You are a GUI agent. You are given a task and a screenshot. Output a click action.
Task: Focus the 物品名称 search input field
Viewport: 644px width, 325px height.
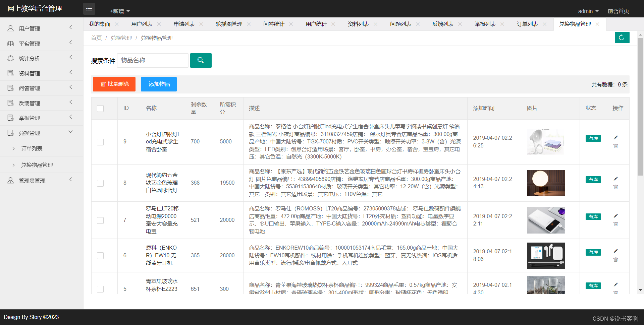click(x=153, y=60)
